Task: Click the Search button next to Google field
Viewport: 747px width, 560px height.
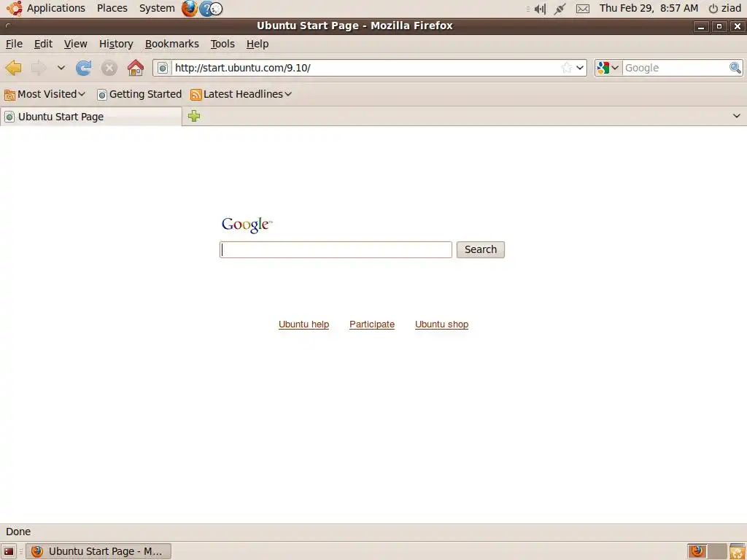Action: [x=480, y=249]
